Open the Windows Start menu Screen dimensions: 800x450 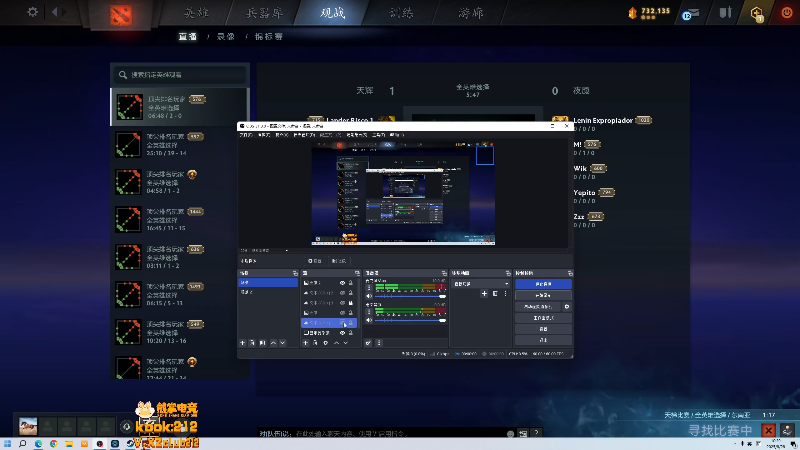7,444
